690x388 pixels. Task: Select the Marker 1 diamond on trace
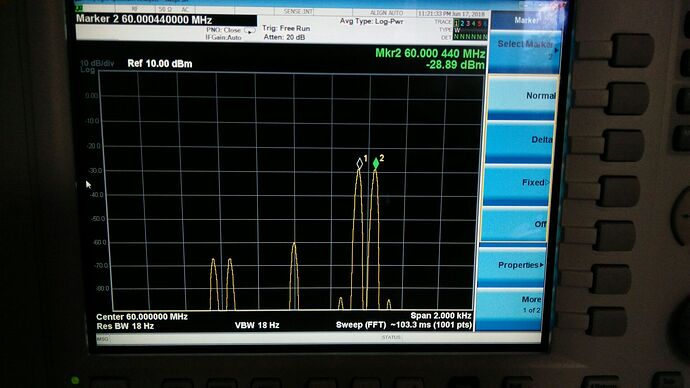point(360,164)
